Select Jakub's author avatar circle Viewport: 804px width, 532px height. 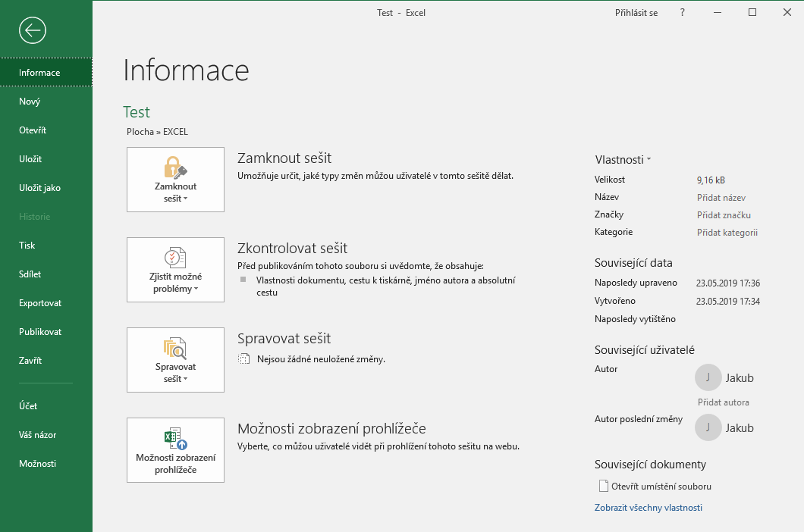708,377
